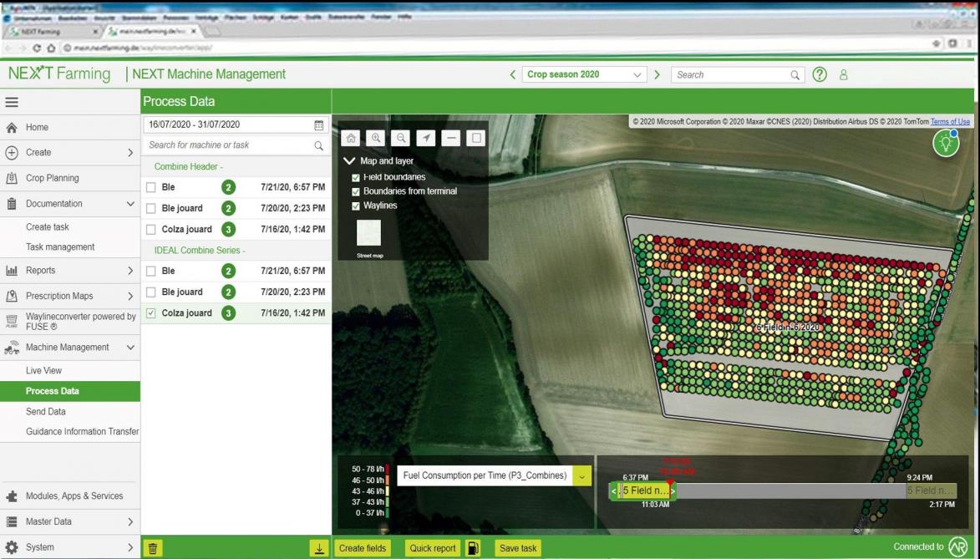980x559 pixels.
Task: Click the Modules, Apps & Services puzzle icon
Action: [11, 496]
